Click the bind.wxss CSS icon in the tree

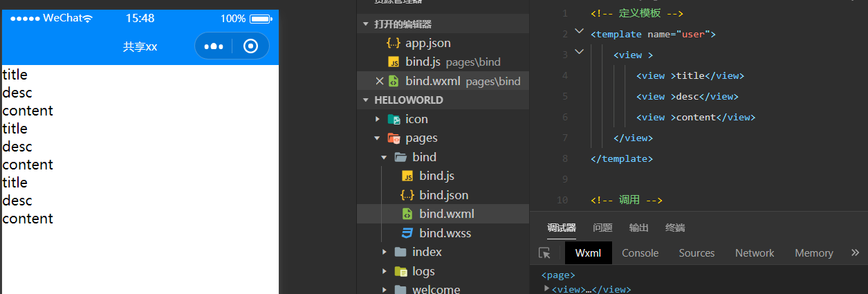click(x=407, y=233)
